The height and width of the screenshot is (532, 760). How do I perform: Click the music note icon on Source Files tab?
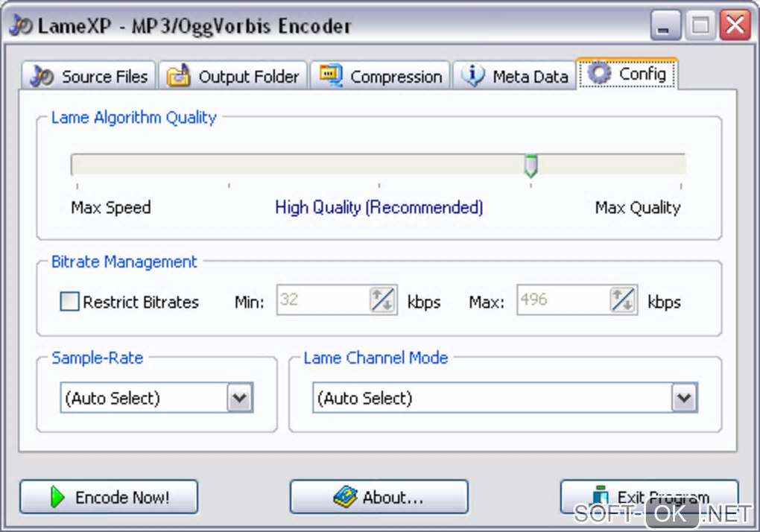pos(42,76)
